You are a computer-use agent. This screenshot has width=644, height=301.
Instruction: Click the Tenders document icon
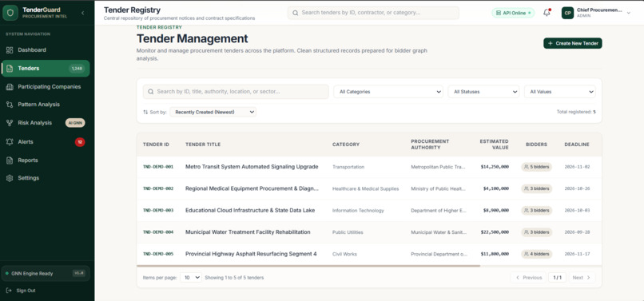10,69
